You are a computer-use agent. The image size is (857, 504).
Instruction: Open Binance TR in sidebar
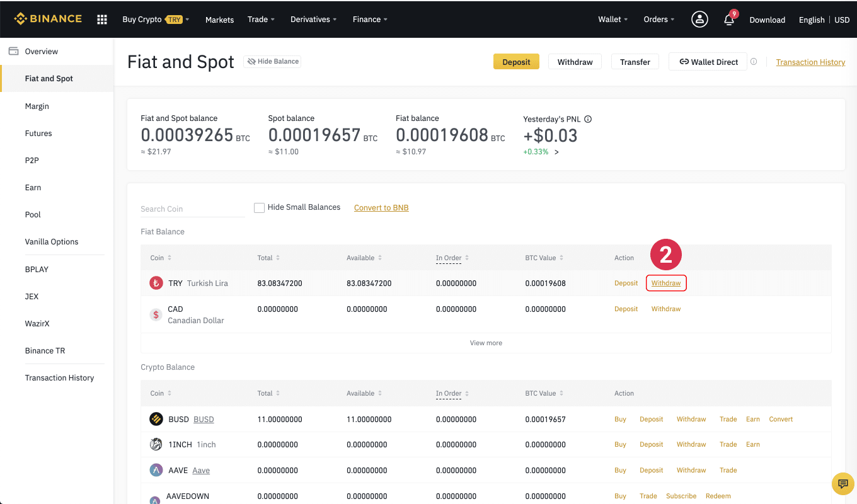(45, 350)
